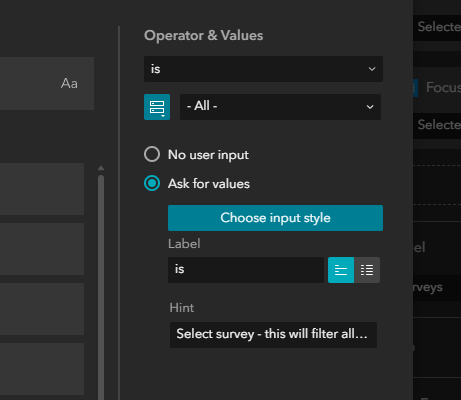This screenshot has height=400, width=461.
Task: Click the Choose input style button
Action: coord(275,218)
